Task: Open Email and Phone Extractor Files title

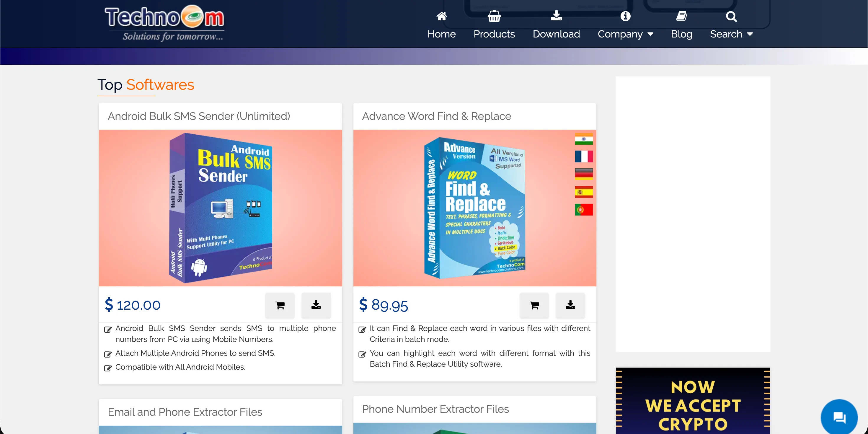Action: (x=185, y=412)
